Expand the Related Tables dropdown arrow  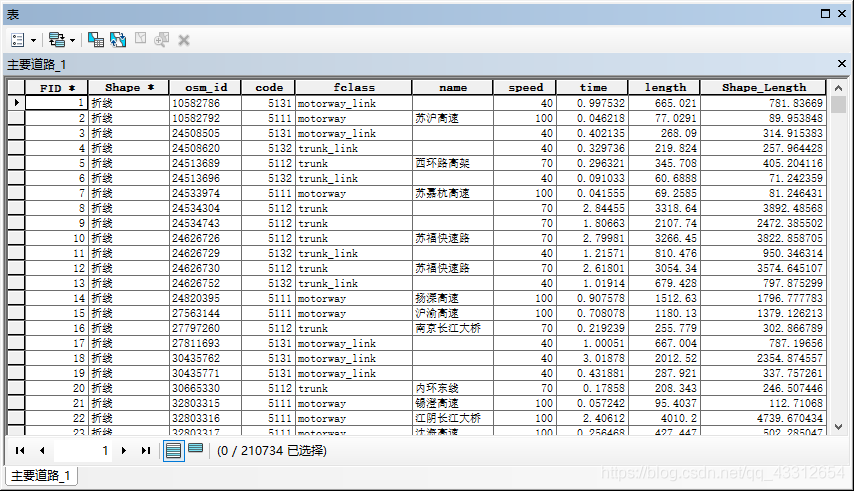72,40
